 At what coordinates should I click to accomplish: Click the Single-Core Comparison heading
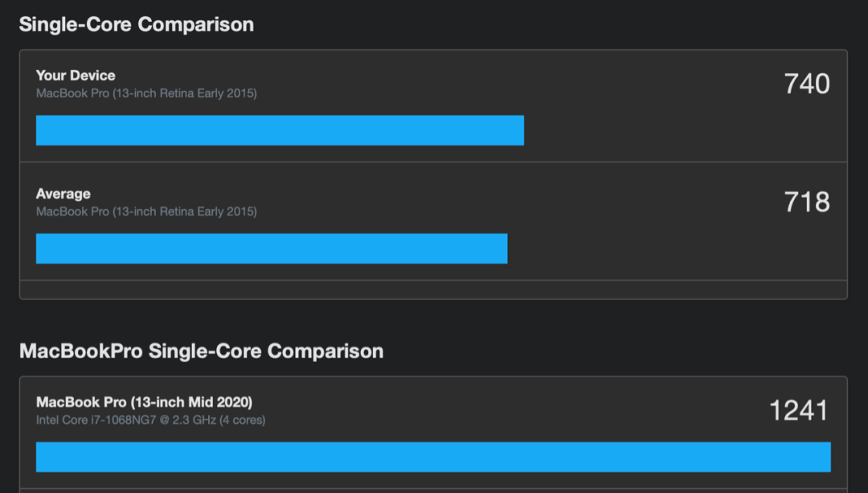point(136,24)
